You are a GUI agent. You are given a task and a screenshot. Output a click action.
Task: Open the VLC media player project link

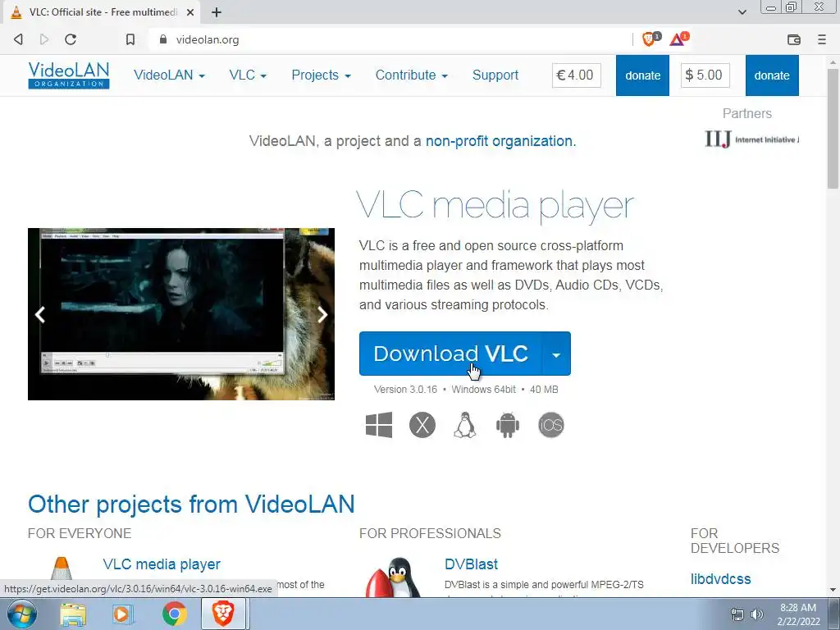tap(162, 564)
